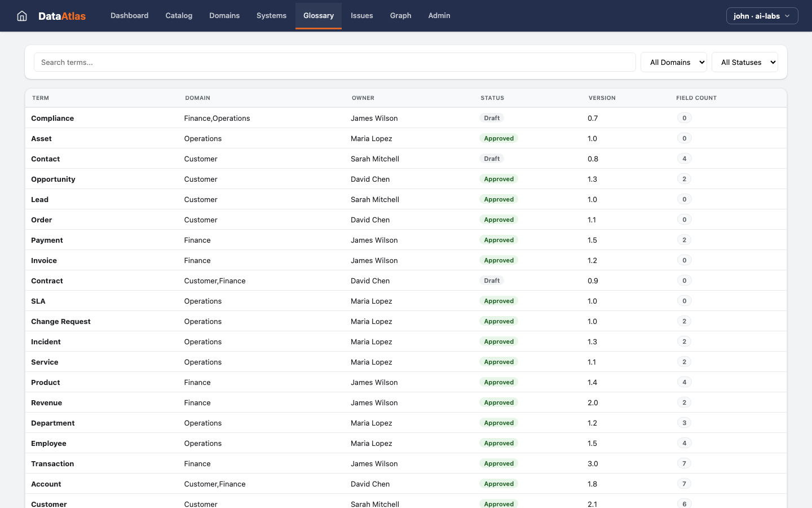Click the field count badge for Account
Image resolution: width=812 pixels, height=508 pixels.
point(684,483)
